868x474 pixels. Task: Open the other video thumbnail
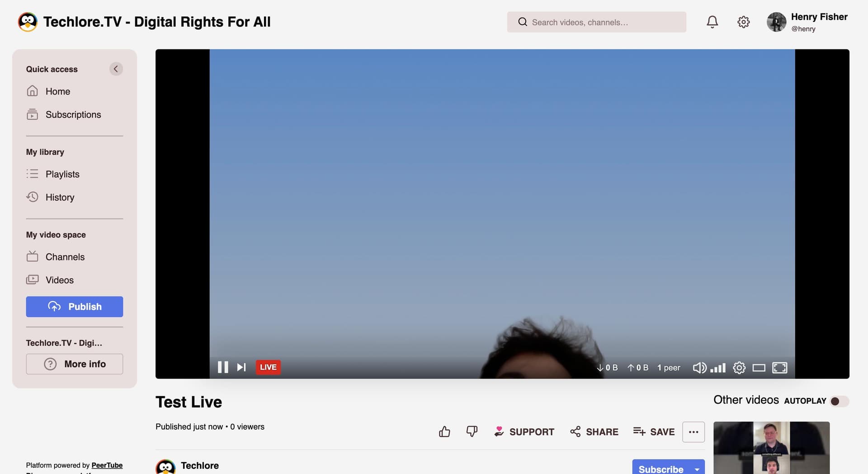(x=772, y=448)
